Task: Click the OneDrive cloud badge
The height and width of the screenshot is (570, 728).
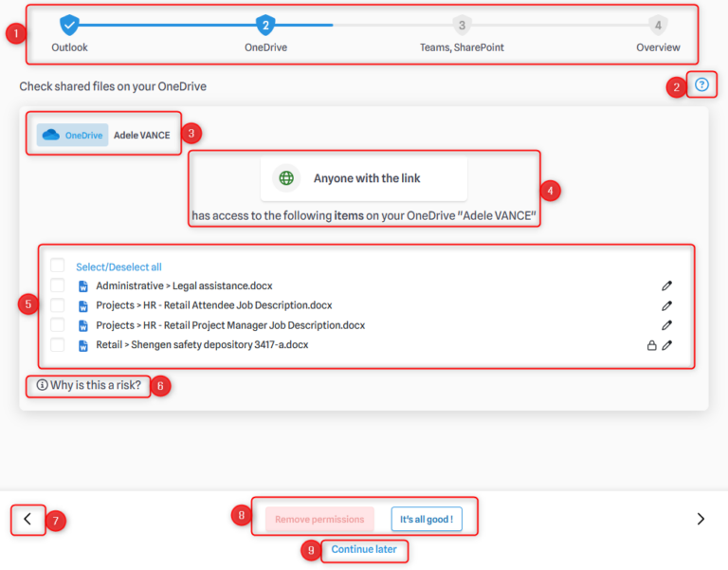Action: (x=72, y=135)
